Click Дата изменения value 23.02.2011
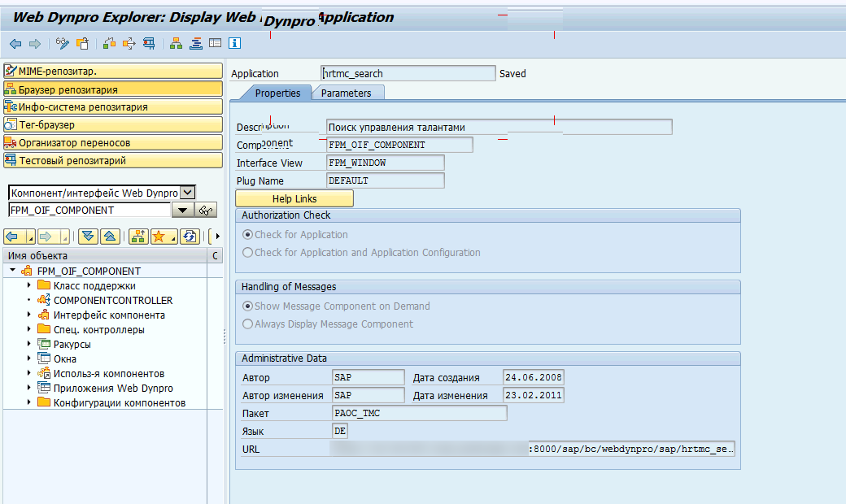The height and width of the screenshot is (504, 846). pos(533,395)
